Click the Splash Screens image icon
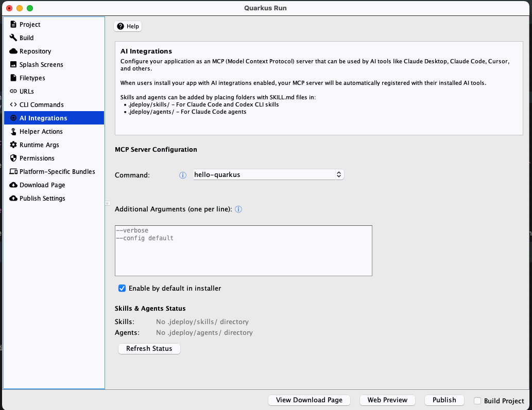This screenshot has height=410, width=532. (13, 64)
